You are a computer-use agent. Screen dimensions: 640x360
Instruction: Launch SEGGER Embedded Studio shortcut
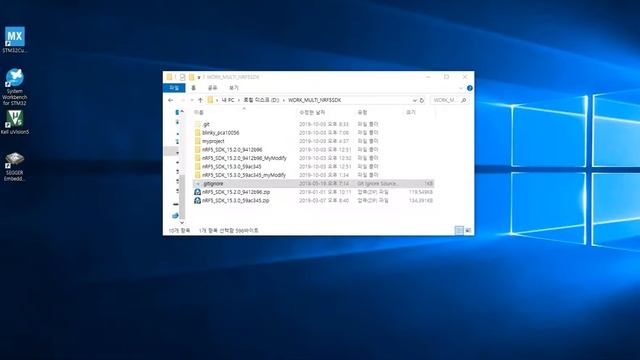15,167
